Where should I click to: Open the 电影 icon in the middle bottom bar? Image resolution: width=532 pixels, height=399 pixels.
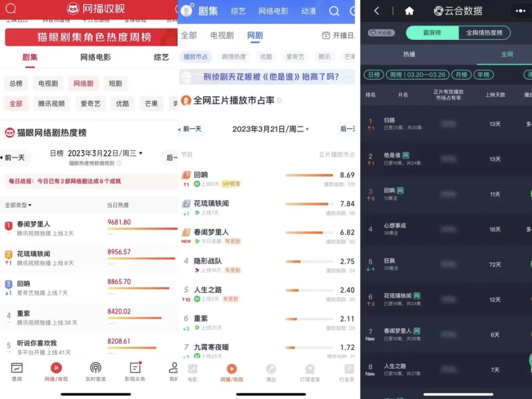(x=192, y=369)
